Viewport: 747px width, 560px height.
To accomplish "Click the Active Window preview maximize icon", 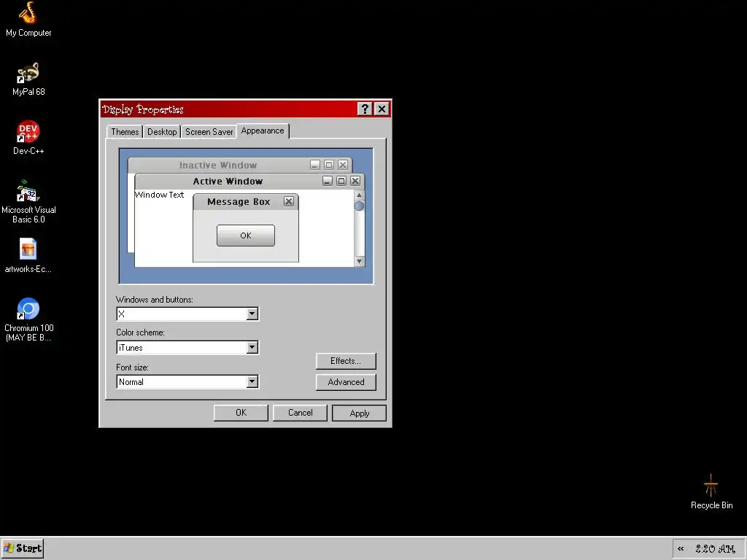I will click(341, 181).
